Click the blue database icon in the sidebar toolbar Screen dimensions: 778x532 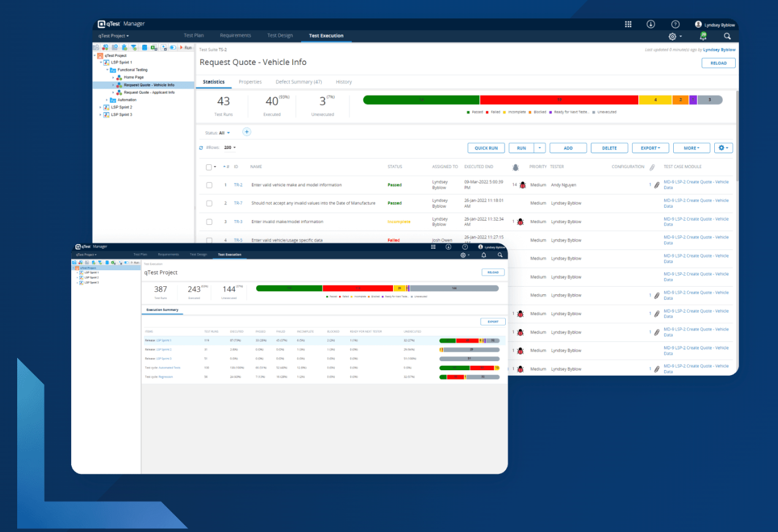point(145,47)
